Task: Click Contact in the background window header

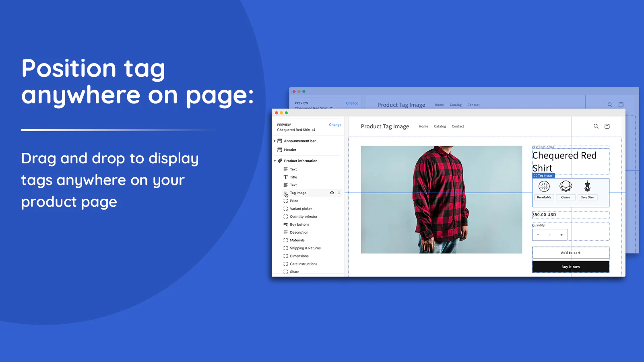Action: pyautogui.click(x=473, y=105)
